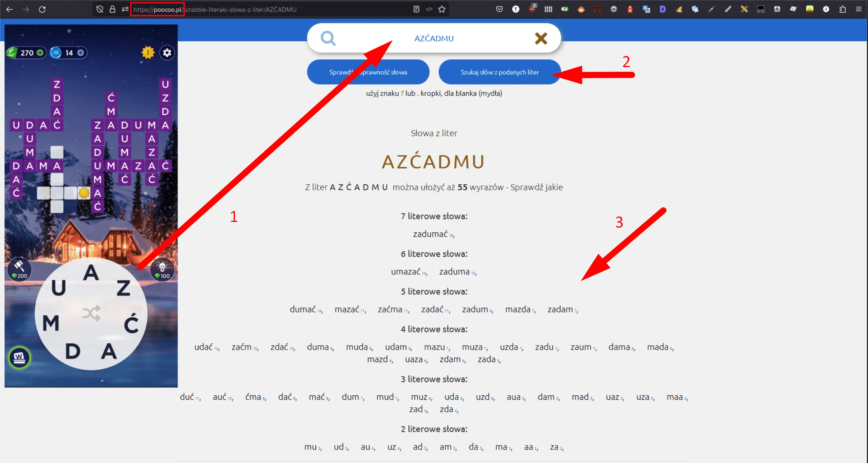
Task: Click the game screenshot image
Action: 91,206
